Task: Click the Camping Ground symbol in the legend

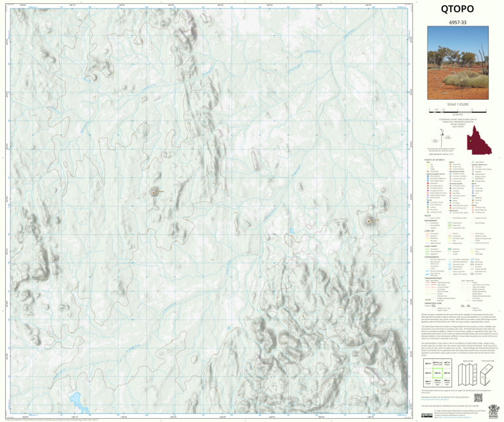Action: 428,212
